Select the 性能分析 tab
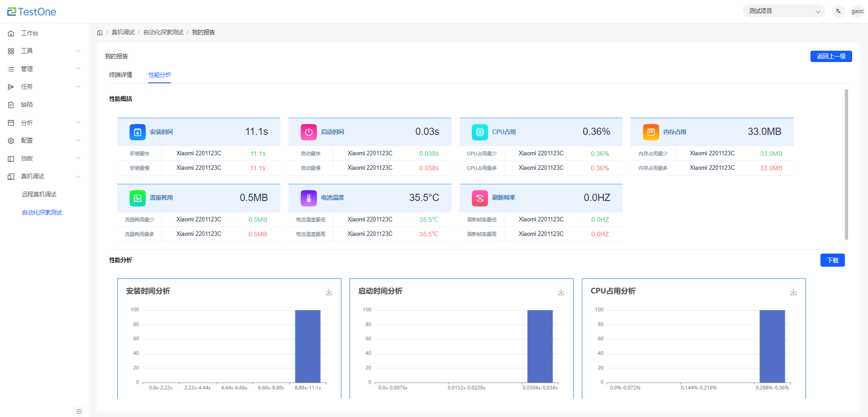This screenshot has height=417, width=868. pyautogui.click(x=160, y=75)
